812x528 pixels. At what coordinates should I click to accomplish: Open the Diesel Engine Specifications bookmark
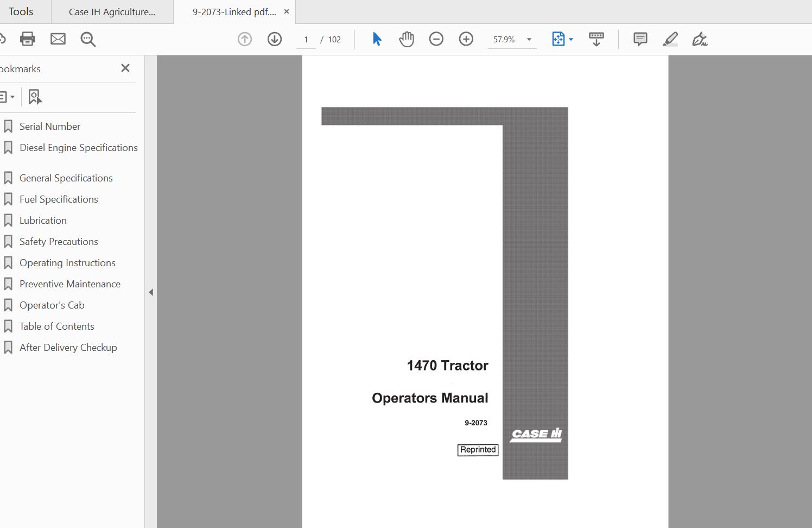pos(79,148)
